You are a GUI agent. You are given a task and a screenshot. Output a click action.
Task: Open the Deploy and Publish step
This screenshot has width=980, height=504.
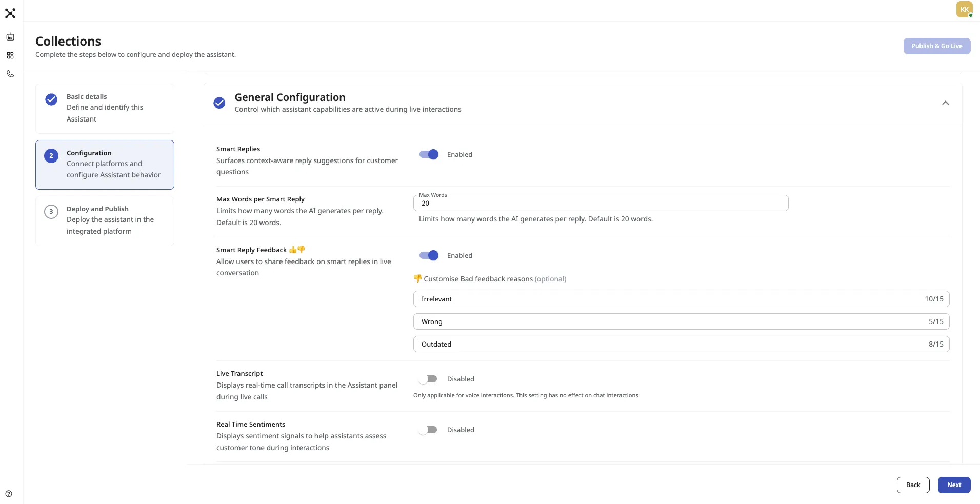click(x=105, y=221)
